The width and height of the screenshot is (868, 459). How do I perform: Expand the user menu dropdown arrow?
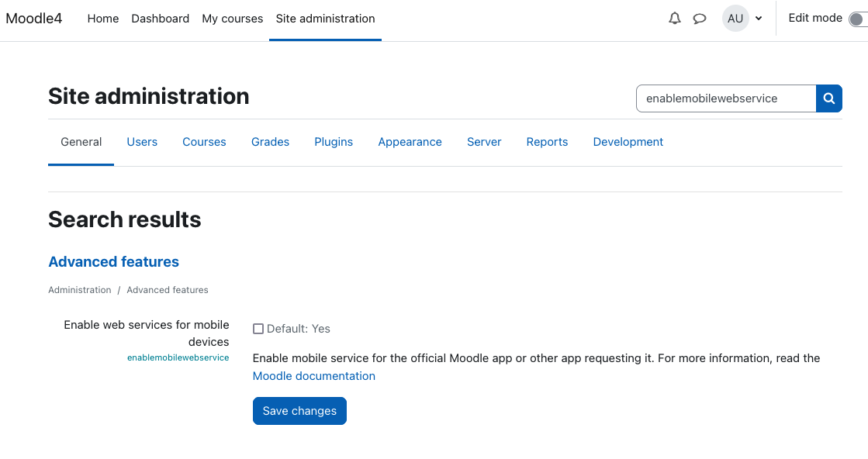[759, 19]
